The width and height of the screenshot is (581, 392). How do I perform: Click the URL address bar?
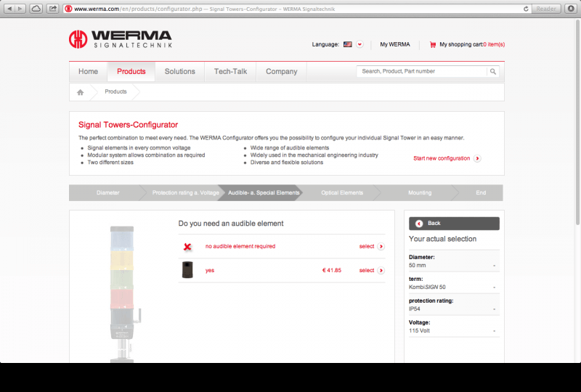(296, 9)
